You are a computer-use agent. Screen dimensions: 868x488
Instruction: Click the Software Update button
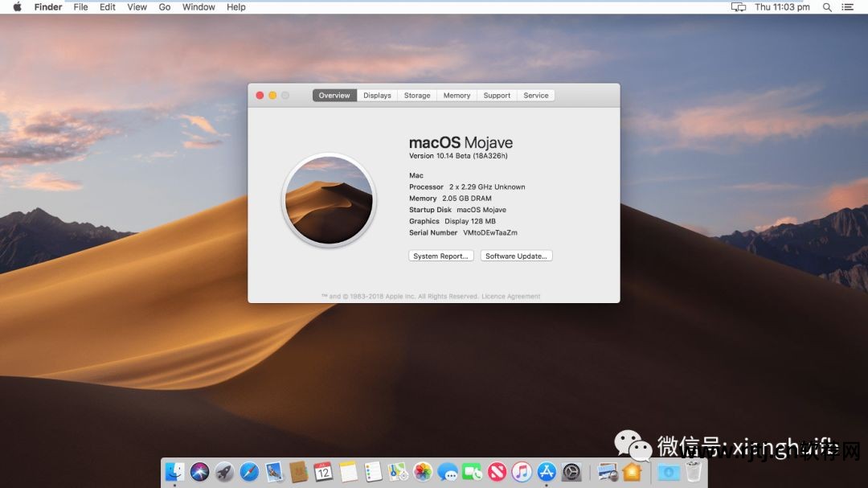(516, 256)
